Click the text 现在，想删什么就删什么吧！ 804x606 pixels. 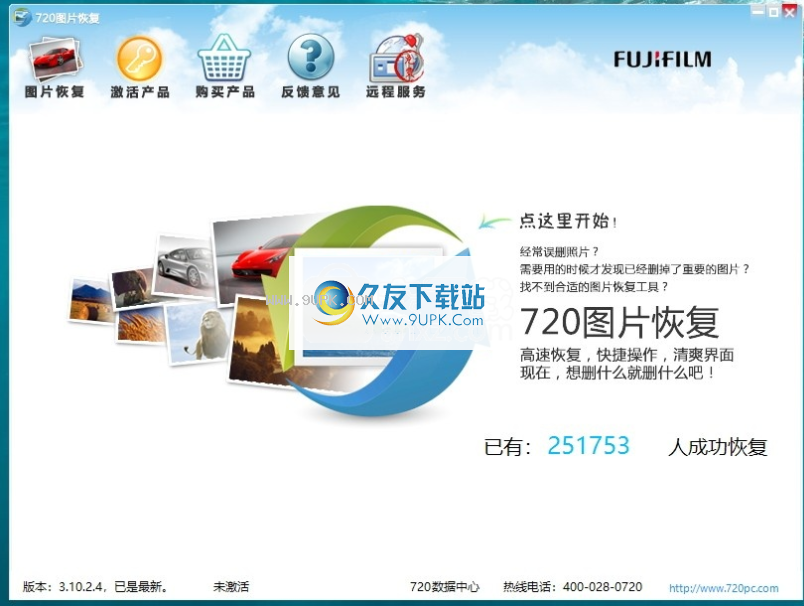pyautogui.click(x=618, y=373)
